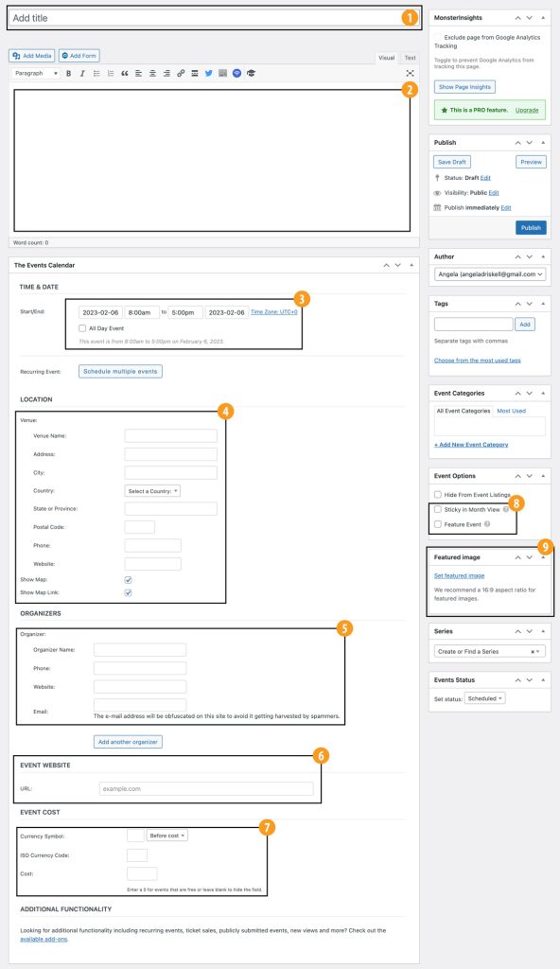Switch to the Most Used categories tab
The width and height of the screenshot is (560, 969).
point(511,411)
